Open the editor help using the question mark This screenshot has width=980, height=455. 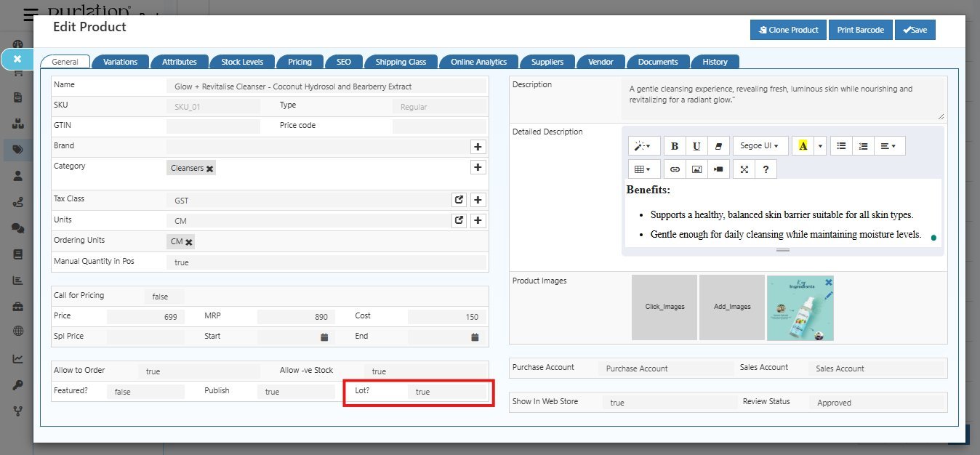coord(766,169)
